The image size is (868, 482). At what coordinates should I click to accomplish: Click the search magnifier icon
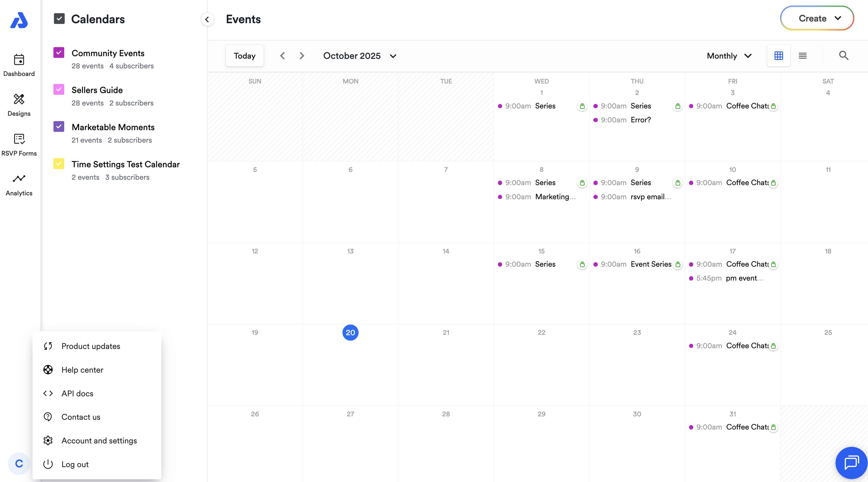pyautogui.click(x=843, y=56)
